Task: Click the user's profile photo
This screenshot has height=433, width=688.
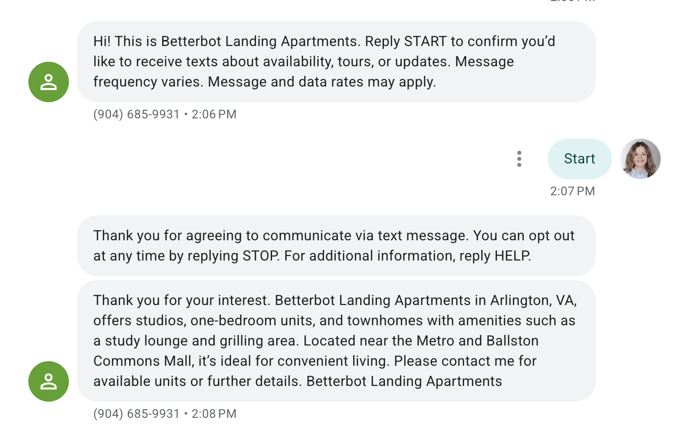Action: click(x=641, y=159)
